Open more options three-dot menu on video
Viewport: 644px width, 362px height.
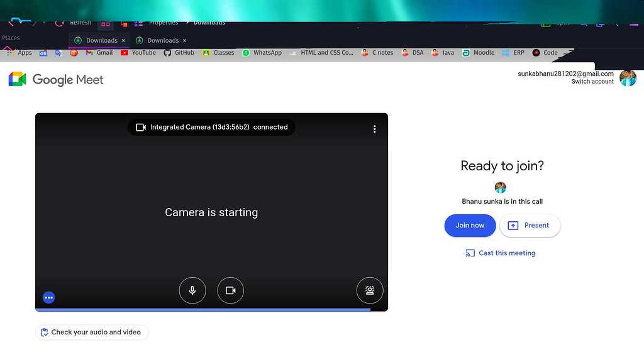tap(374, 129)
